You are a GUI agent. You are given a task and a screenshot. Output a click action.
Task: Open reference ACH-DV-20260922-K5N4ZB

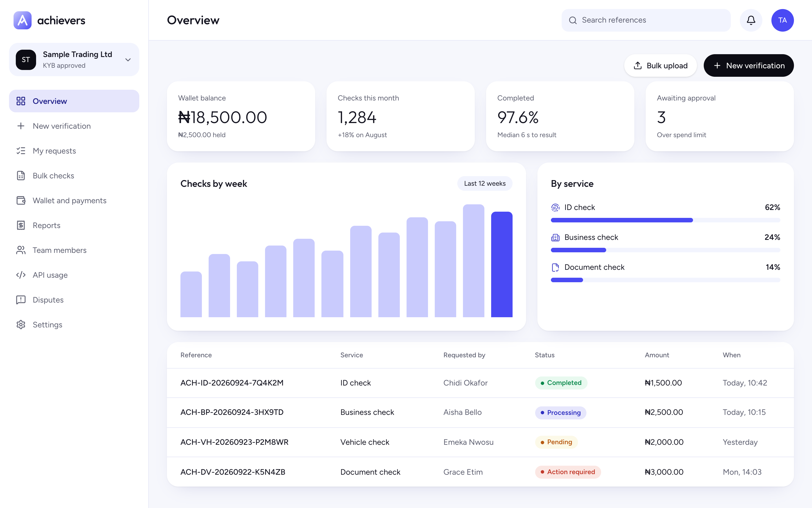(233, 472)
